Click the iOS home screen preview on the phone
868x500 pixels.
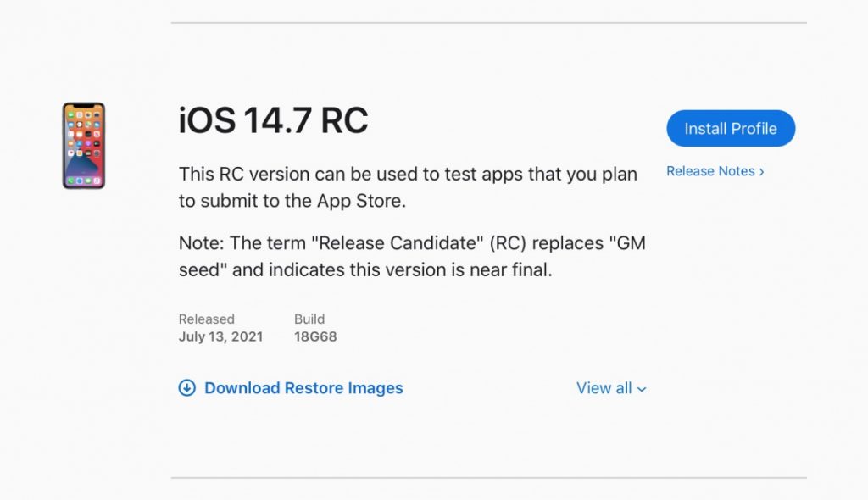tap(82, 144)
